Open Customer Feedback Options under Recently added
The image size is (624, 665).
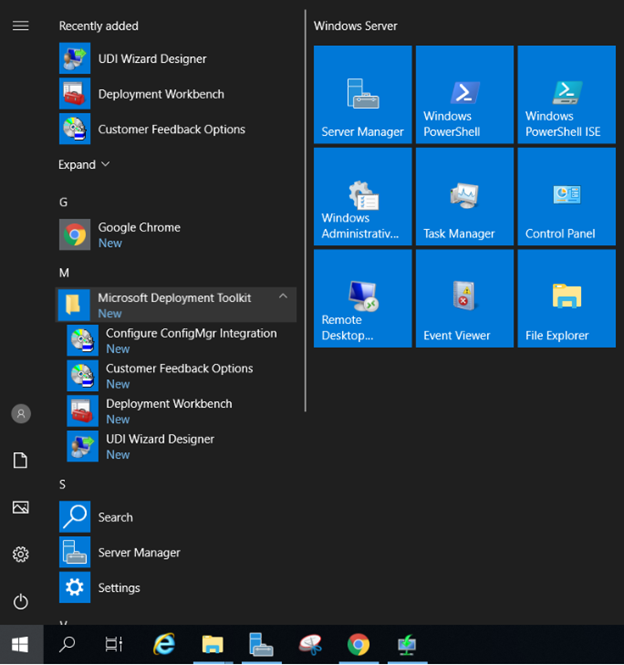(x=177, y=129)
